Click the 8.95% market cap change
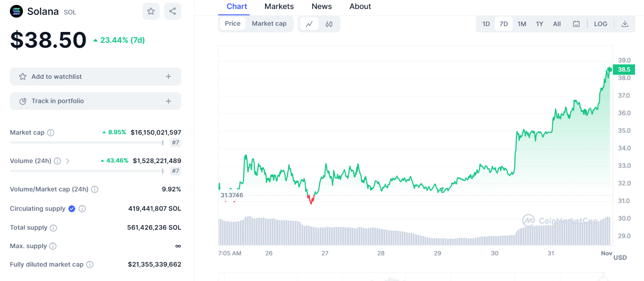The image size is (644, 281). click(114, 132)
